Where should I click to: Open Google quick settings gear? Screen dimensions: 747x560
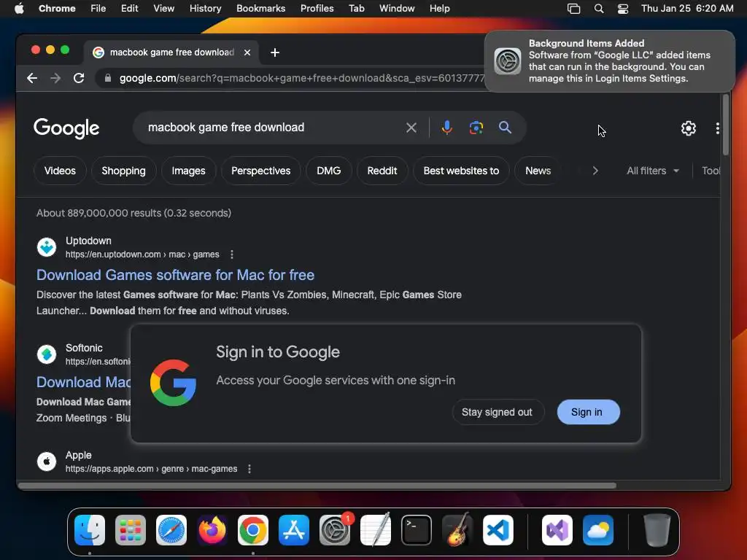pyautogui.click(x=688, y=128)
